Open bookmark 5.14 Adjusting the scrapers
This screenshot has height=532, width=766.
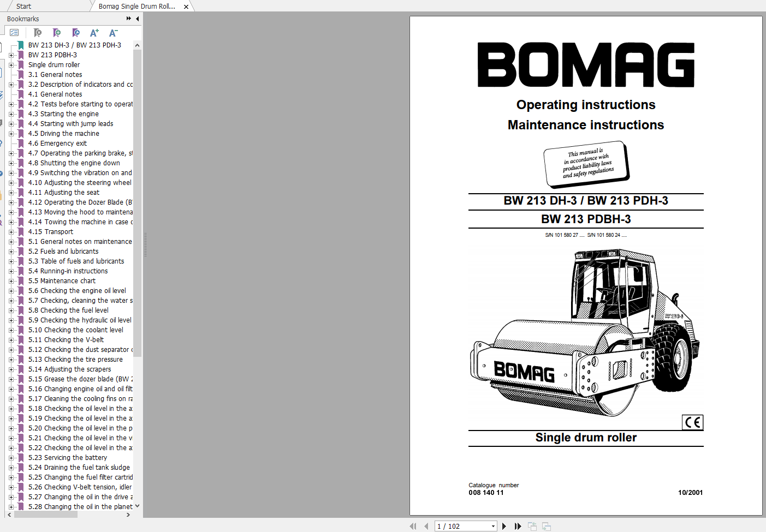(x=69, y=369)
